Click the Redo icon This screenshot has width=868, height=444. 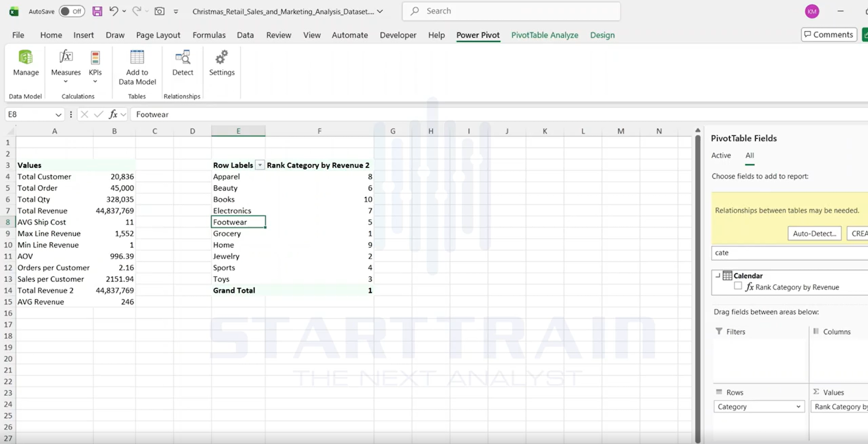tap(137, 11)
